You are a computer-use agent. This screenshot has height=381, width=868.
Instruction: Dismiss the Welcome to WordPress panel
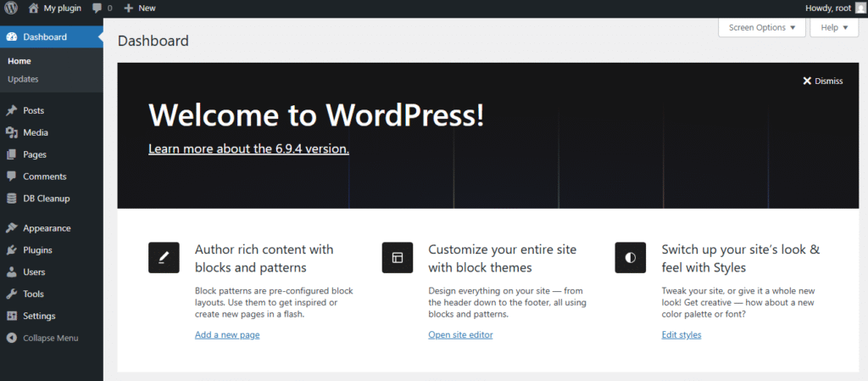coord(822,81)
